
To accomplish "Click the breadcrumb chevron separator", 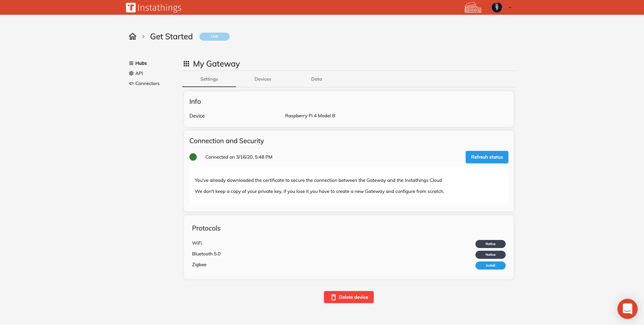I will [143, 36].
